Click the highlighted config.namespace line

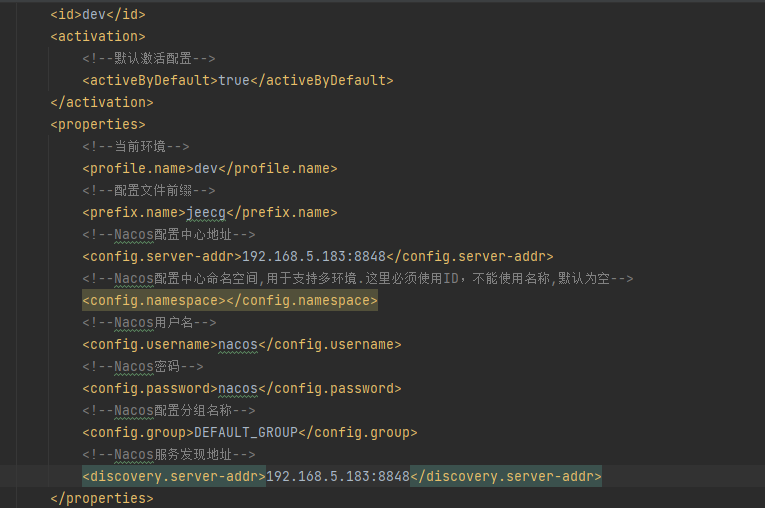(230, 301)
